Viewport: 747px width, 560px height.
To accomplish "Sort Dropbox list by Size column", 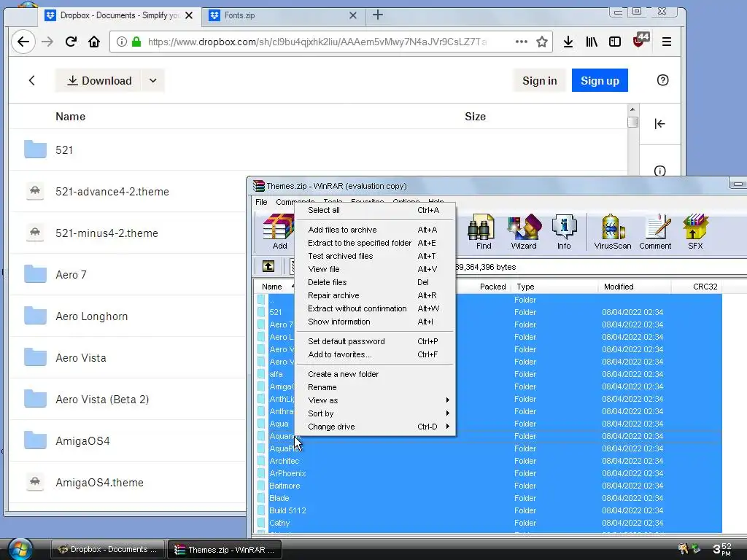I will (475, 117).
